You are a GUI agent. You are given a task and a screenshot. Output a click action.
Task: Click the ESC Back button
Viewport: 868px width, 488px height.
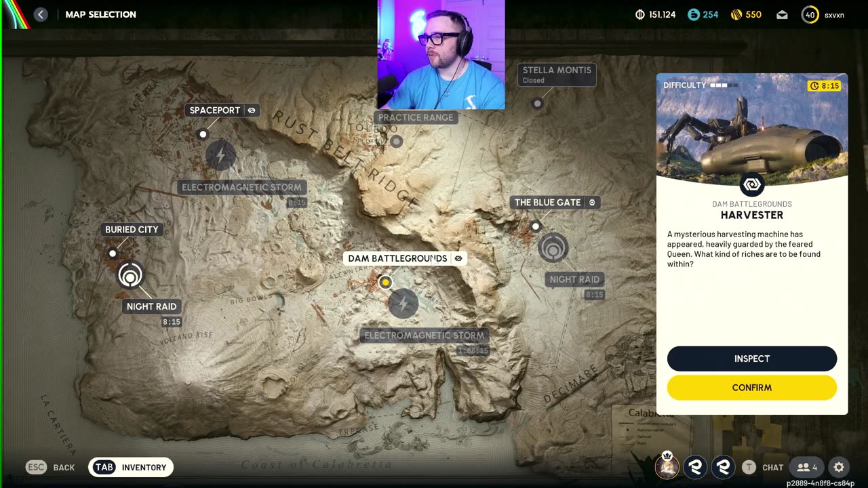click(50, 467)
